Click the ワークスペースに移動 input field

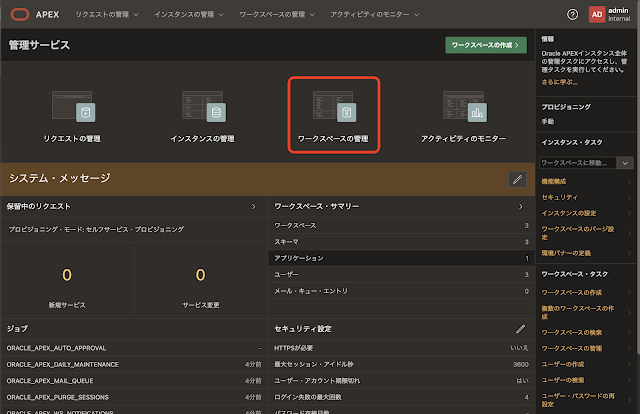pyautogui.click(x=578, y=163)
